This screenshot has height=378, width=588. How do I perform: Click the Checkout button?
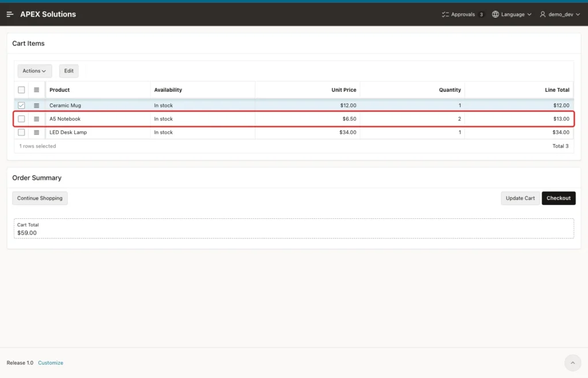(x=558, y=198)
